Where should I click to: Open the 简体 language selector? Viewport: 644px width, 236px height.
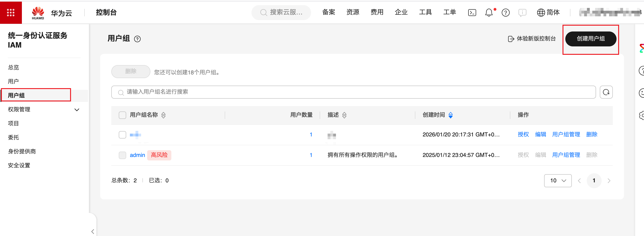(x=549, y=13)
